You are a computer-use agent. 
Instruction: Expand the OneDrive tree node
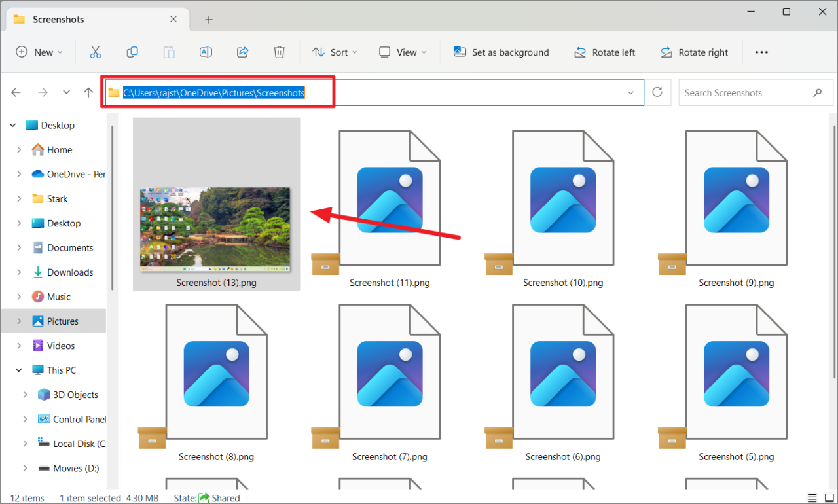[20, 174]
